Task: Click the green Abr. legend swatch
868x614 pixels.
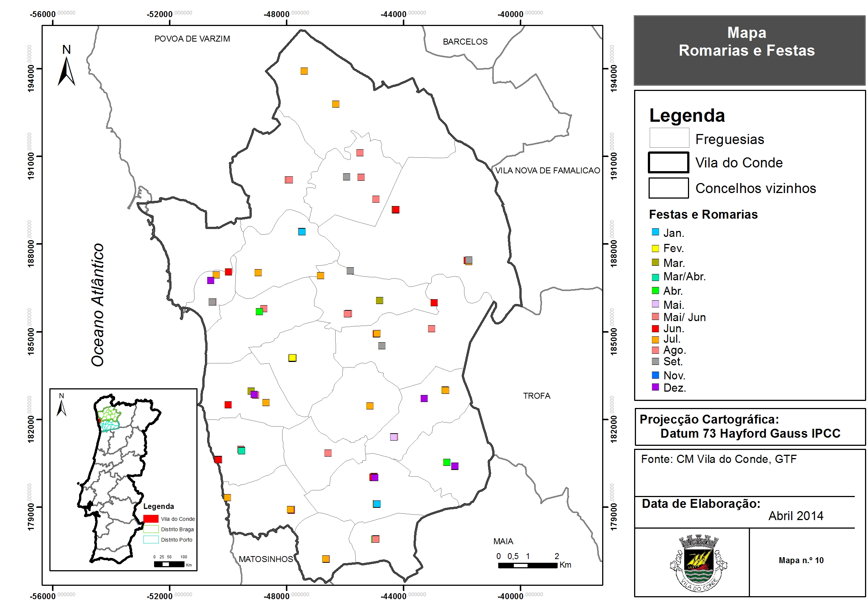Action: point(656,290)
